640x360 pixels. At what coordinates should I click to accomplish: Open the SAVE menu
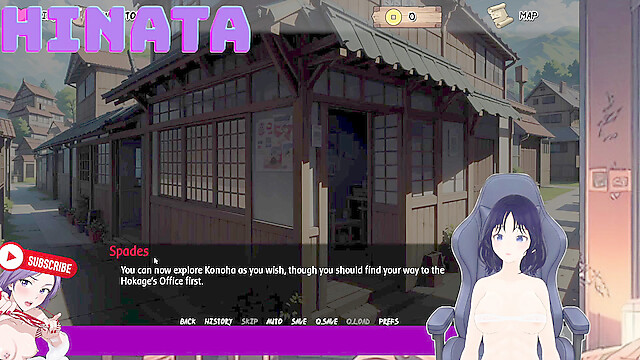click(299, 322)
